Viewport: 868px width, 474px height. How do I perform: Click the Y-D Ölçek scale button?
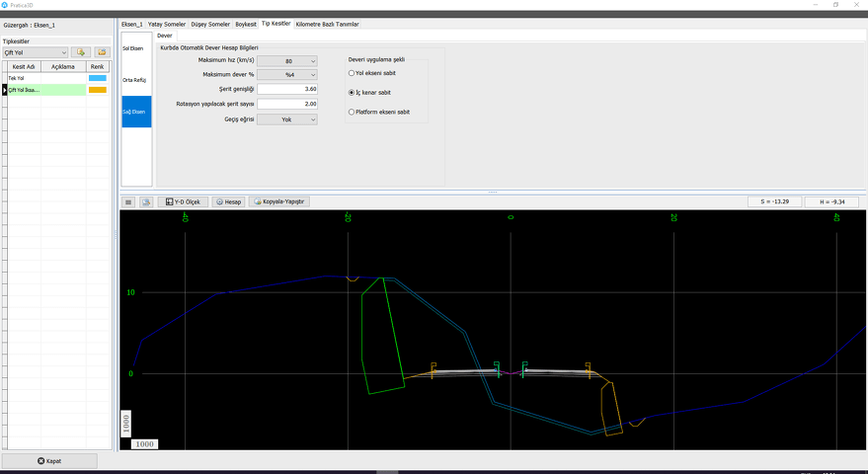pos(182,201)
